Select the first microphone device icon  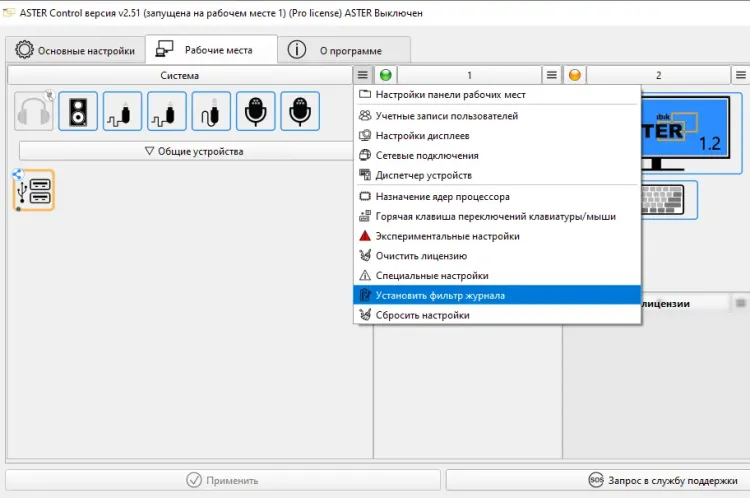255,111
